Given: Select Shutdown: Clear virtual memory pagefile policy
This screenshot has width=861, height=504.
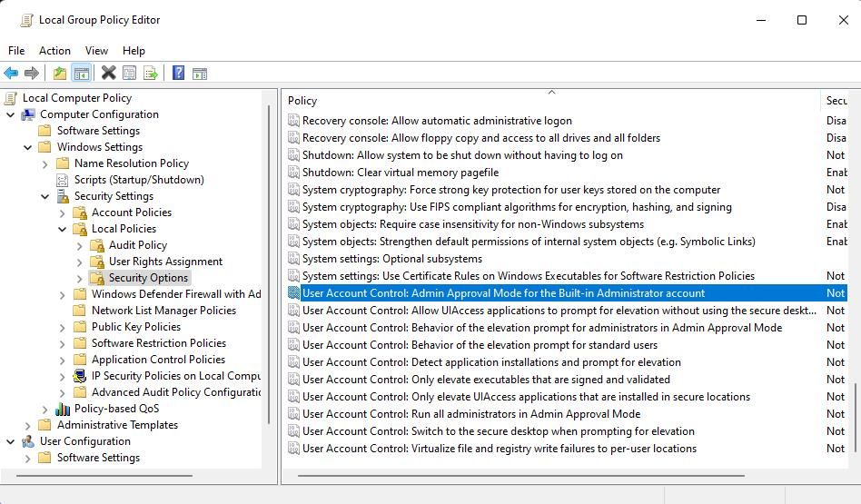Looking at the screenshot, I should click(x=400, y=173).
